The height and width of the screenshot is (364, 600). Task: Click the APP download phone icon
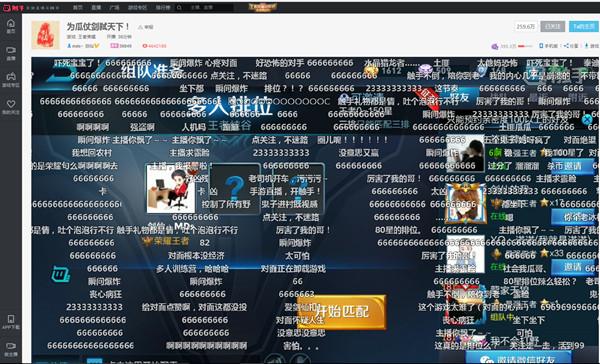tap(11, 319)
